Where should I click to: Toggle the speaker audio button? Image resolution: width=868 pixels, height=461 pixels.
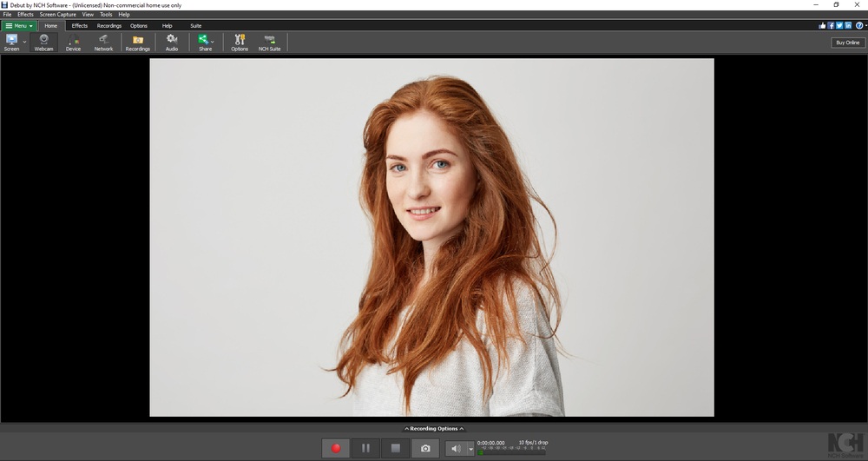456,448
